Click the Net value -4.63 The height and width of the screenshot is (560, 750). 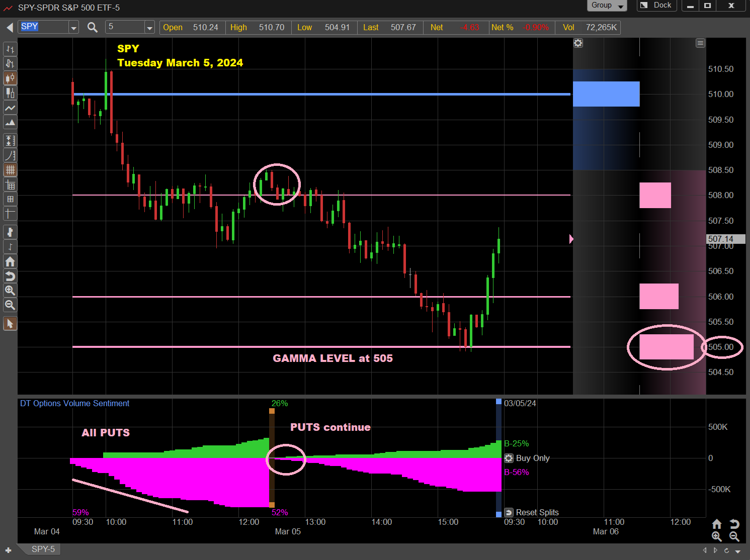click(471, 27)
